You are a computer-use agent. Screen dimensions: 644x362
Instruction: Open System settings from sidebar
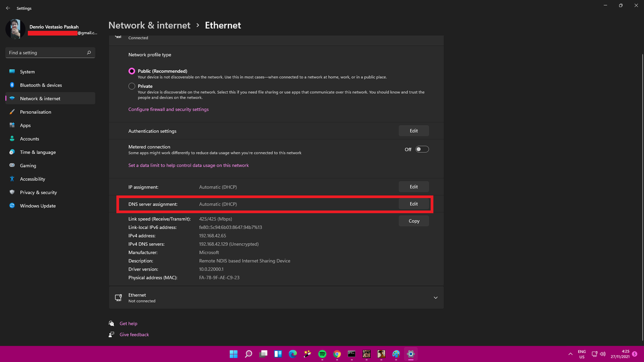pyautogui.click(x=50, y=72)
